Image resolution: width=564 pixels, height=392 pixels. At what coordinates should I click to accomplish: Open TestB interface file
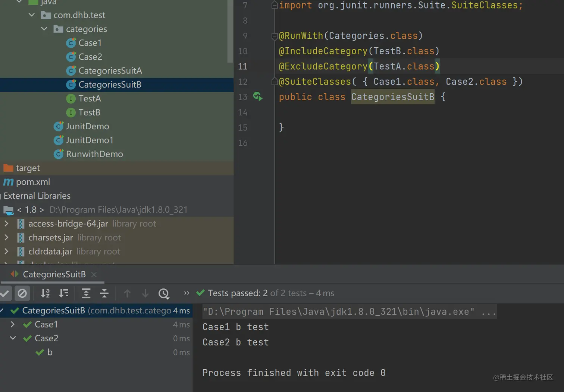90,113
